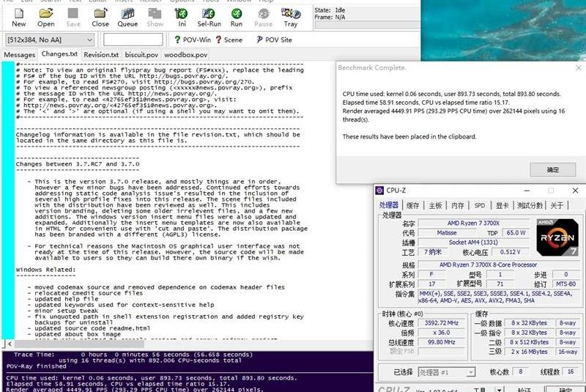Minimize POV-Ray to Tray icon
This screenshot has width=586, height=392.
[290, 18]
